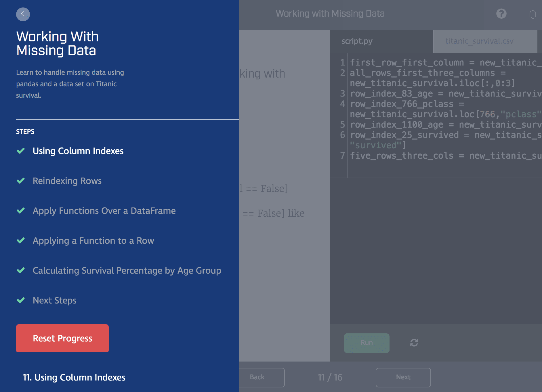Go to the previous screen with Back
Viewport: 542px width, 392px height.
click(257, 377)
